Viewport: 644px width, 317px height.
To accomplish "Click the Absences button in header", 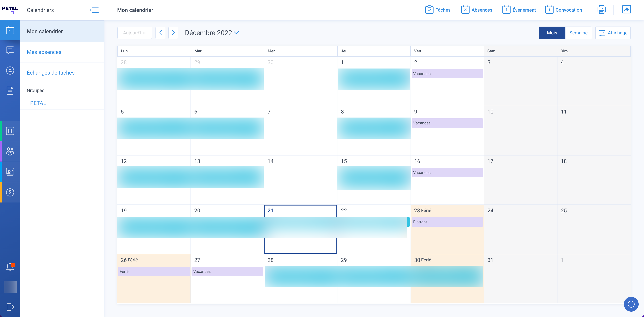I will coord(476,10).
